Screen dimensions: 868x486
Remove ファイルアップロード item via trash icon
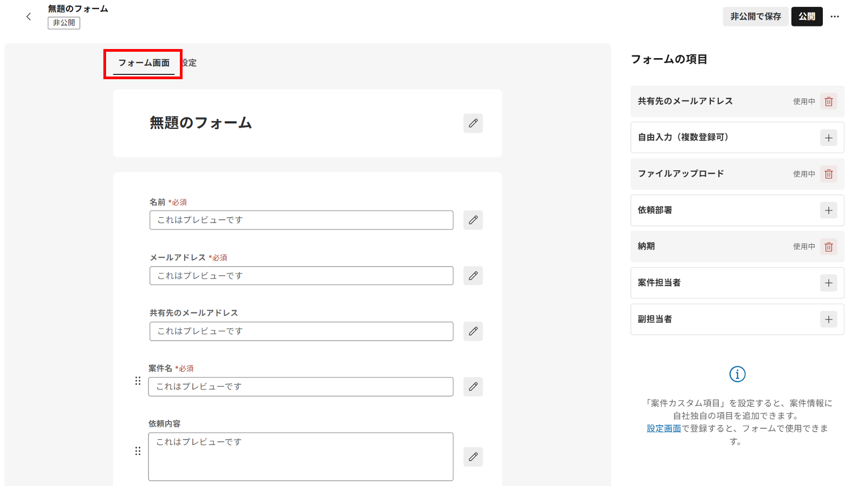tap(829, 174)
